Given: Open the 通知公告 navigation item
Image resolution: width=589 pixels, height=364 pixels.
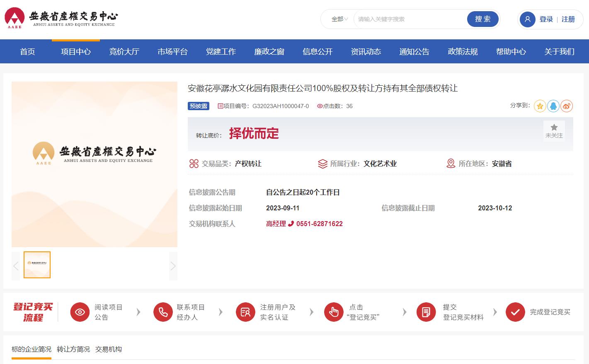Looking at the screenshot, I should (414, 52).
